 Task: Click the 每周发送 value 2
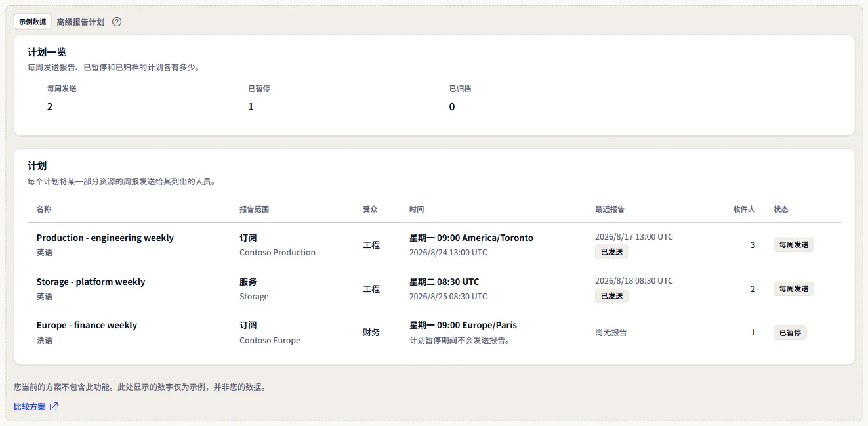[x=50, y=107]
